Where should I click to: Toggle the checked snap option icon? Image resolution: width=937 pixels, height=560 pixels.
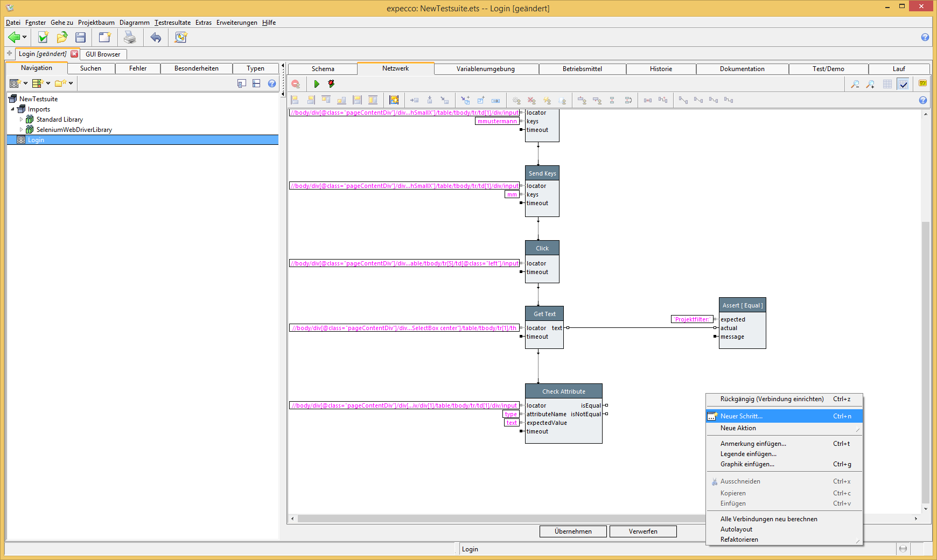(903, 84)
